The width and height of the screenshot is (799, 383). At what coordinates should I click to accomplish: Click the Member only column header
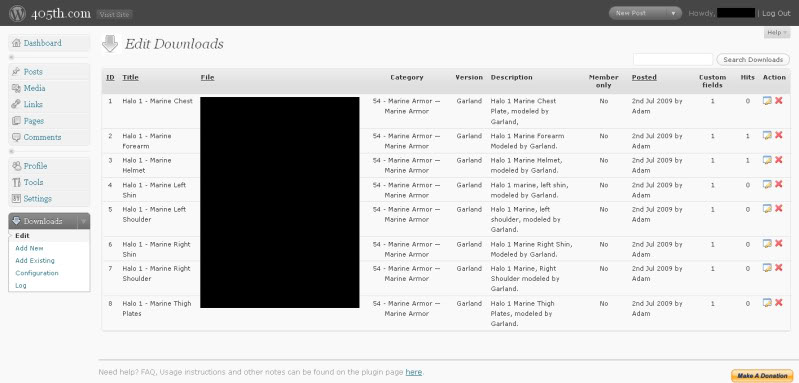(603, 81)
